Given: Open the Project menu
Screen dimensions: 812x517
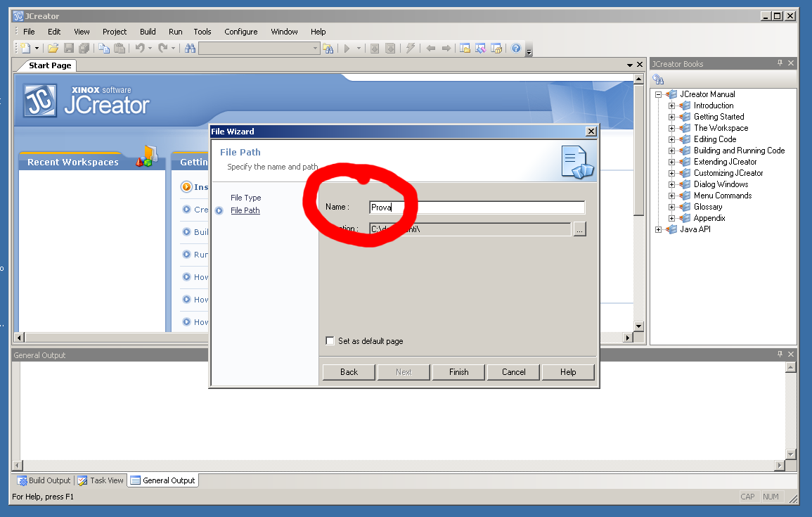Looking at the screenshot, I should (115, 32).
